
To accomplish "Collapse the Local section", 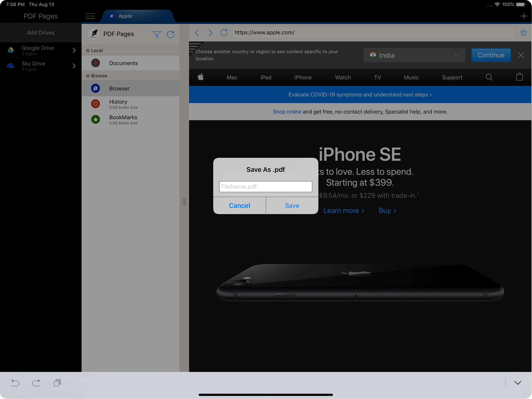I will tap(88, 50).
